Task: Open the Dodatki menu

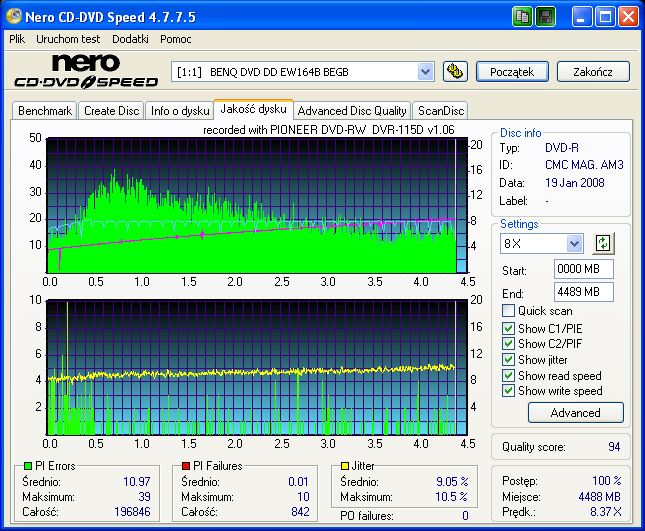Action: click(x=130, y=39)
